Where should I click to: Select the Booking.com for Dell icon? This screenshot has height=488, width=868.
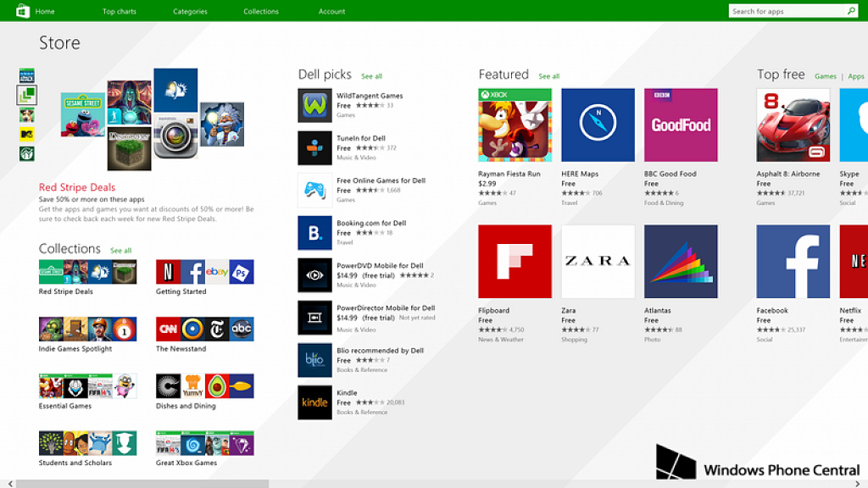(x=314, y=233)
